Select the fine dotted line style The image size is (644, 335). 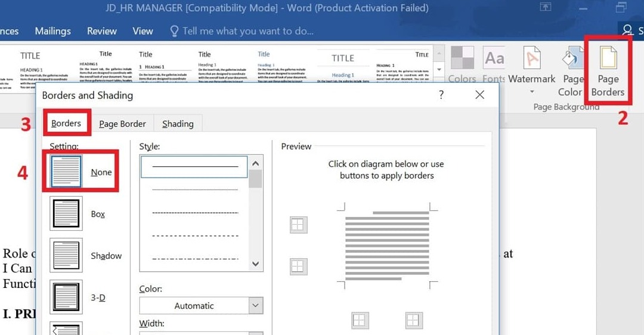(x=194, y=190)
